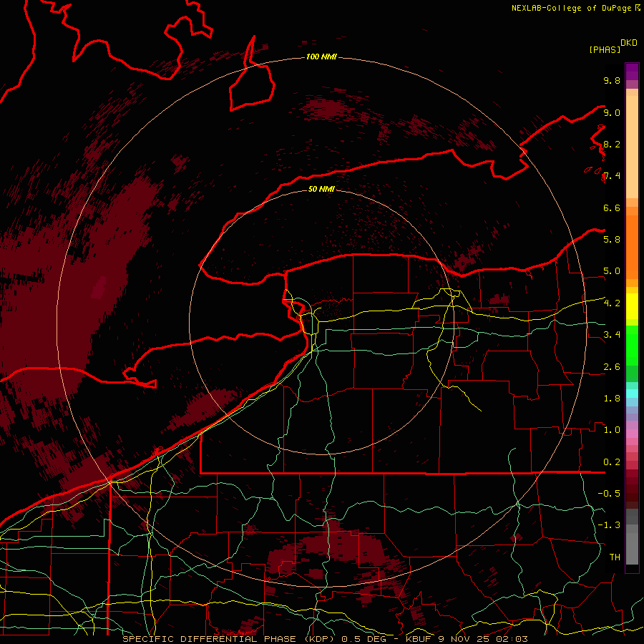Pick the bright orange color bar segment
This screenshot has width=644, height=644.
[632, 246]
